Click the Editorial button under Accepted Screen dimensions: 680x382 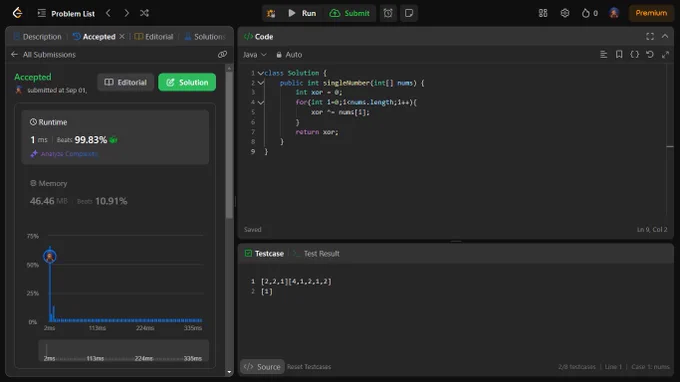coord(126,82)
